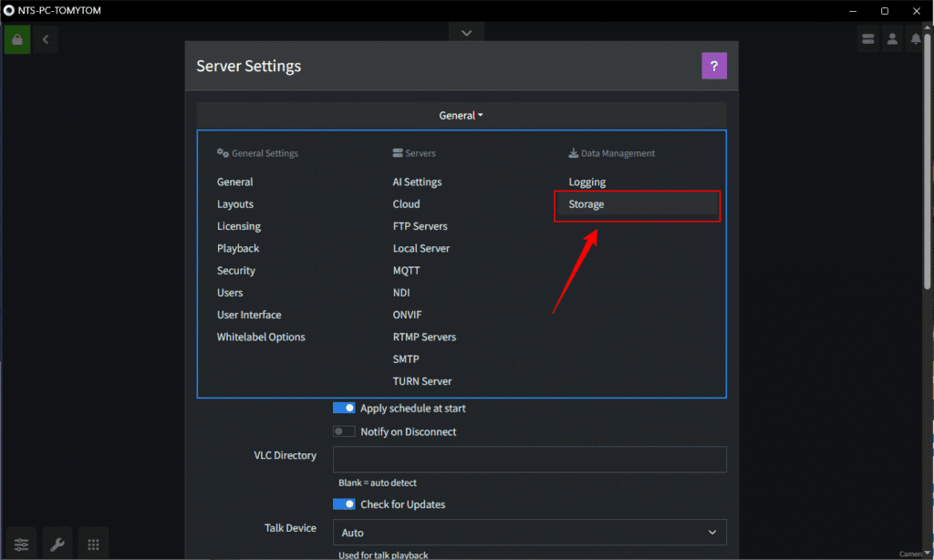The width and height of the screenshot is (934, 560).
Task: Open the AI Settings section
Action: (x=417, y=181)
